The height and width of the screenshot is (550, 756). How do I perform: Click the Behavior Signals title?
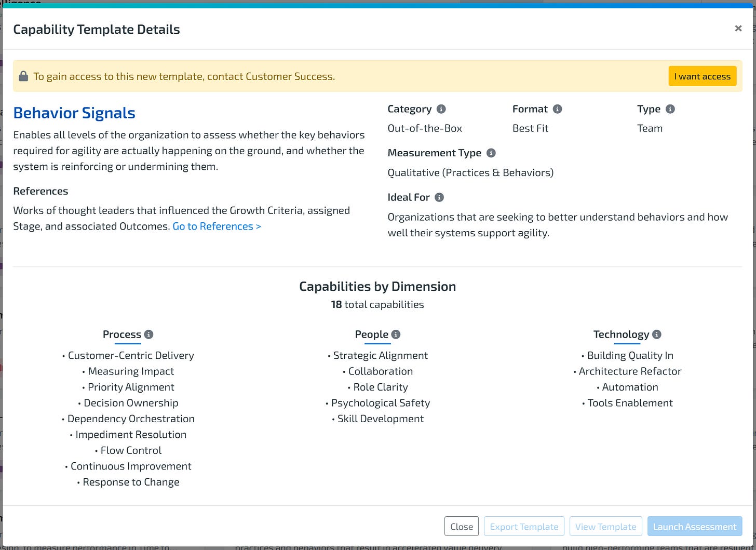[74, 113]
